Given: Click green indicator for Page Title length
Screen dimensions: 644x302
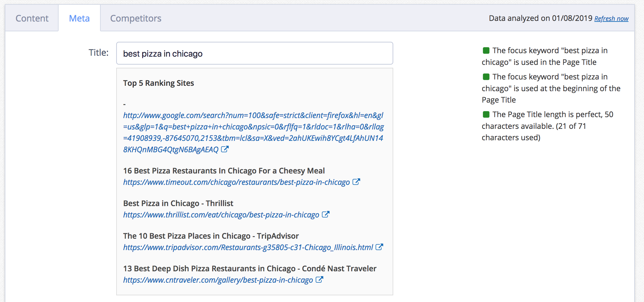Looking at the screenshot, I should pos(486,114).
